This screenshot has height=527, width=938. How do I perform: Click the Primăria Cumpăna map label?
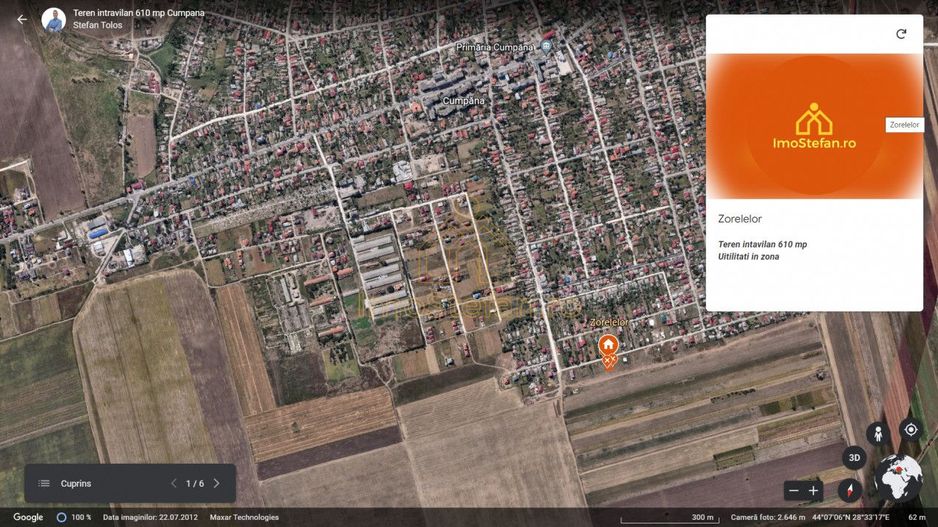497,47
